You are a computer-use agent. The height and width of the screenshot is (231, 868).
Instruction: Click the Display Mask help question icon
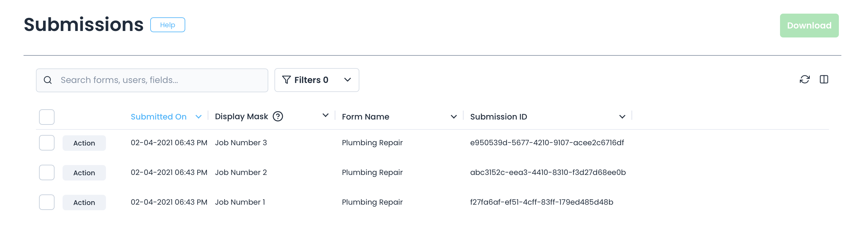click(x=278, y=116)
